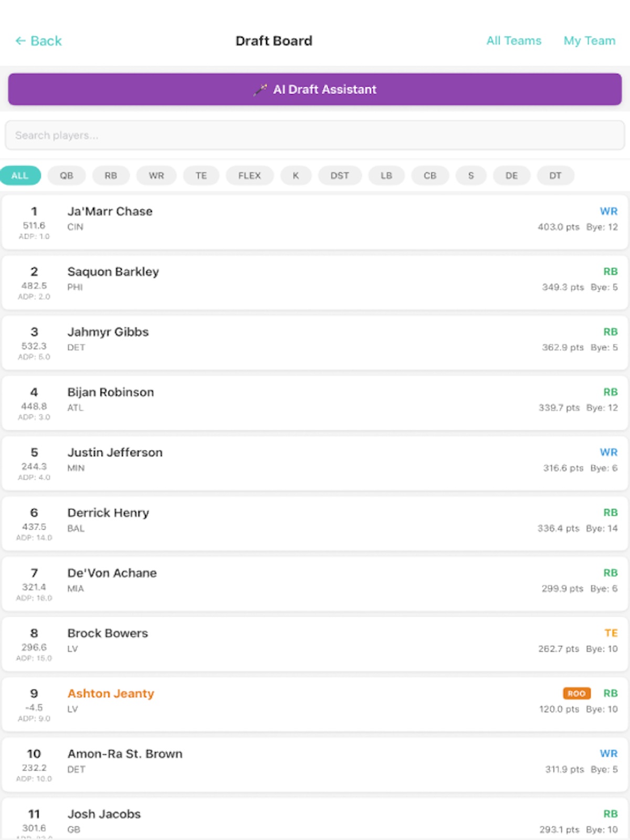Click the 362.9 pts projection value
Screen dimensions: 630x840
point(563,348)
